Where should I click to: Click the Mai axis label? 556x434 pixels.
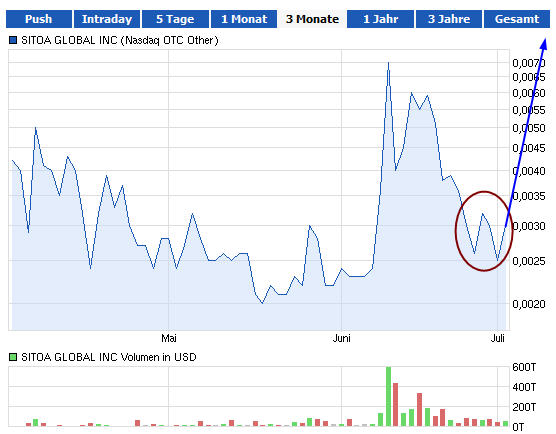point(169,338)
